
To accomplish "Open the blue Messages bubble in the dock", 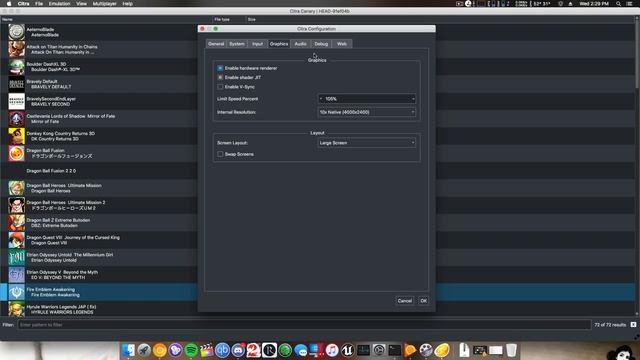I will tap(301, 350).
